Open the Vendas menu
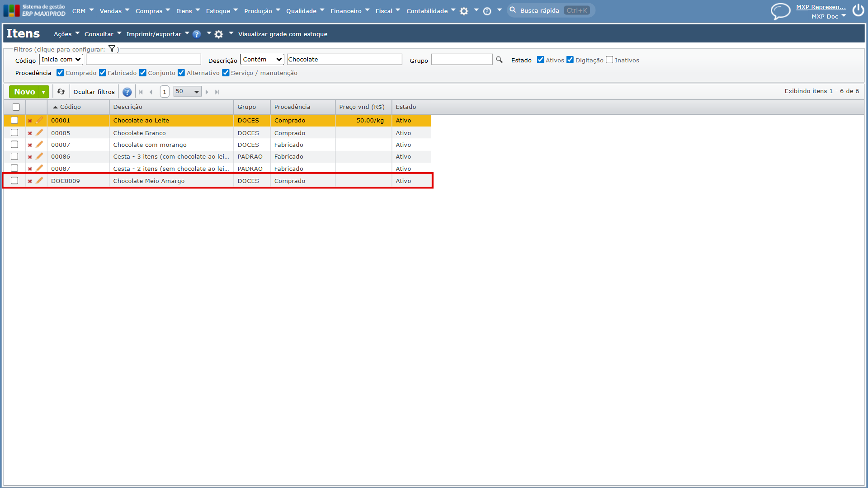The height and width of the screenshot is (488, 868). pos(114,11)
